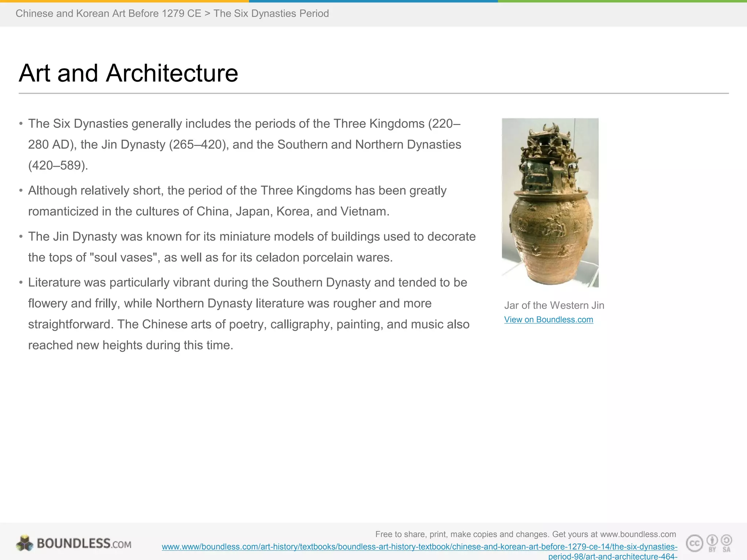Click the Creative Commons CC icon
747x560 pixels.
click(x=694, y=543)
